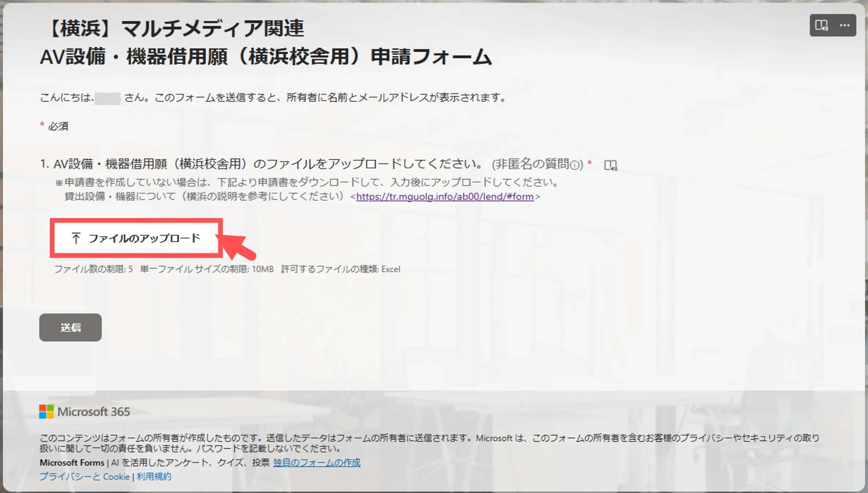Click the question 1 upload prompt text

pyautogui.click(x=261, y=164)
